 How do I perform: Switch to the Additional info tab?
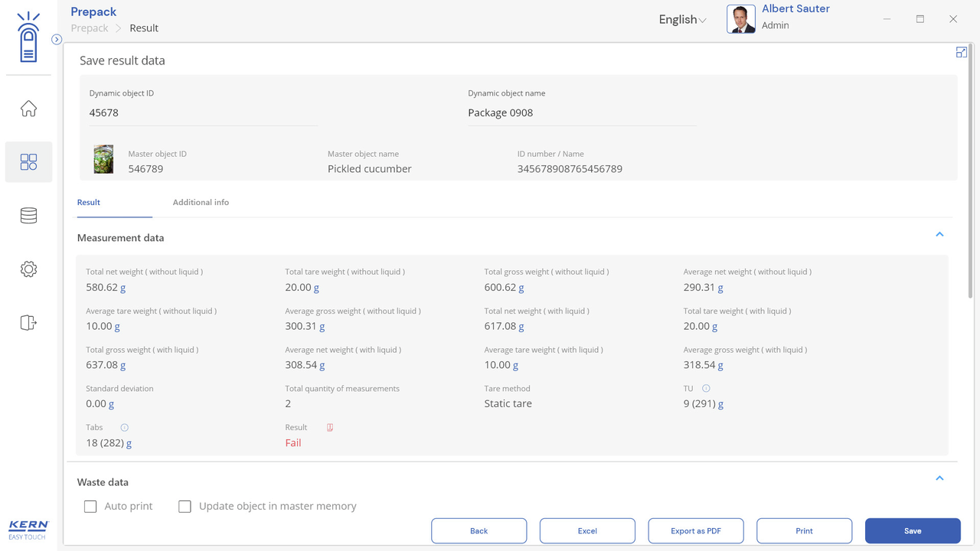201,203
